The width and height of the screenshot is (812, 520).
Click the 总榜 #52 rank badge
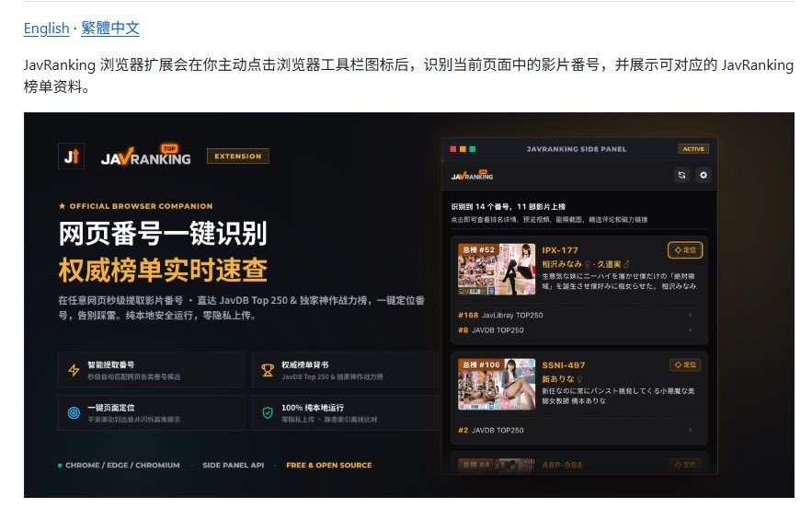click(478, 250)
